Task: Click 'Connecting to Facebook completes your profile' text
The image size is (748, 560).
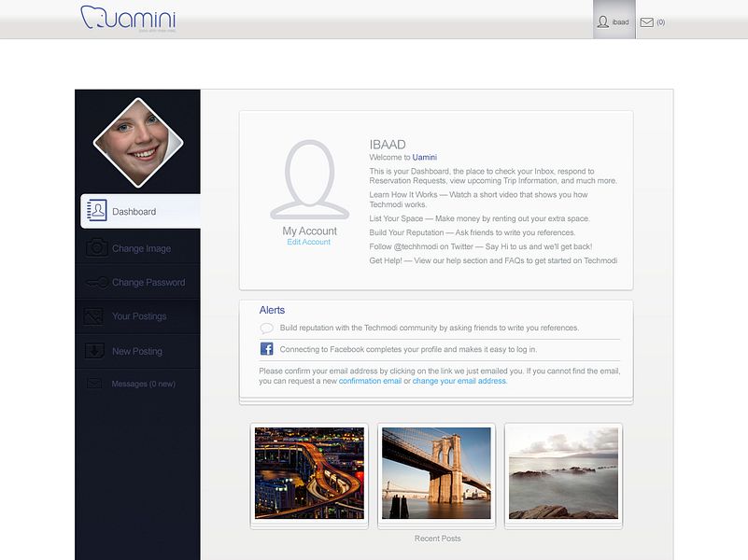Action: [x=408, y=349]
